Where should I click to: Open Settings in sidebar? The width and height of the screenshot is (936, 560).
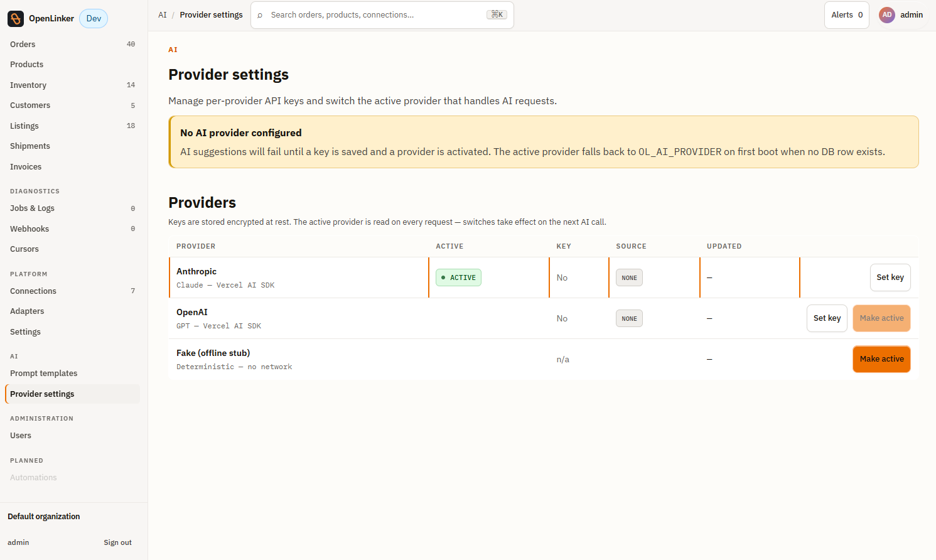pos(73,332)
